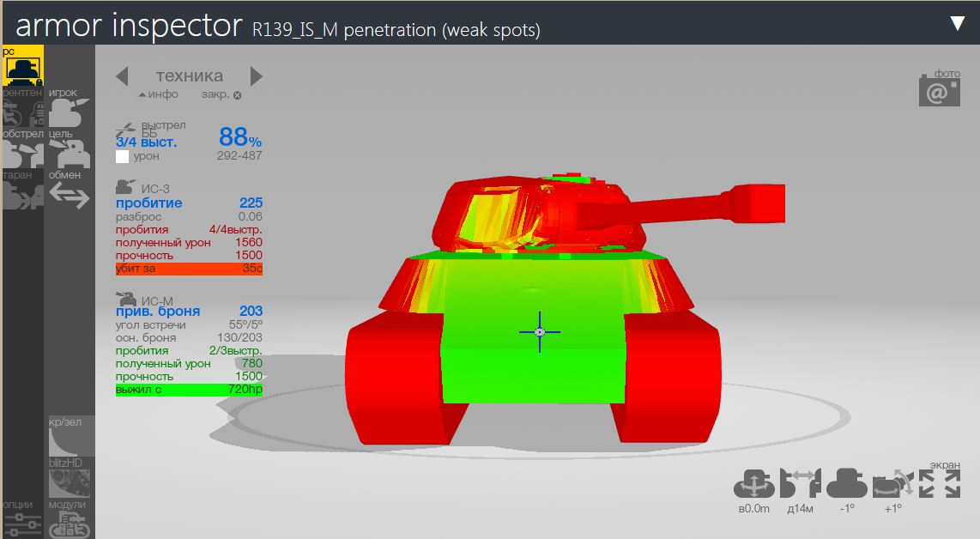Open the player tank (игрок) selector
The height and width of the screenshot is (539, 980).
click(x=69, y=107)
